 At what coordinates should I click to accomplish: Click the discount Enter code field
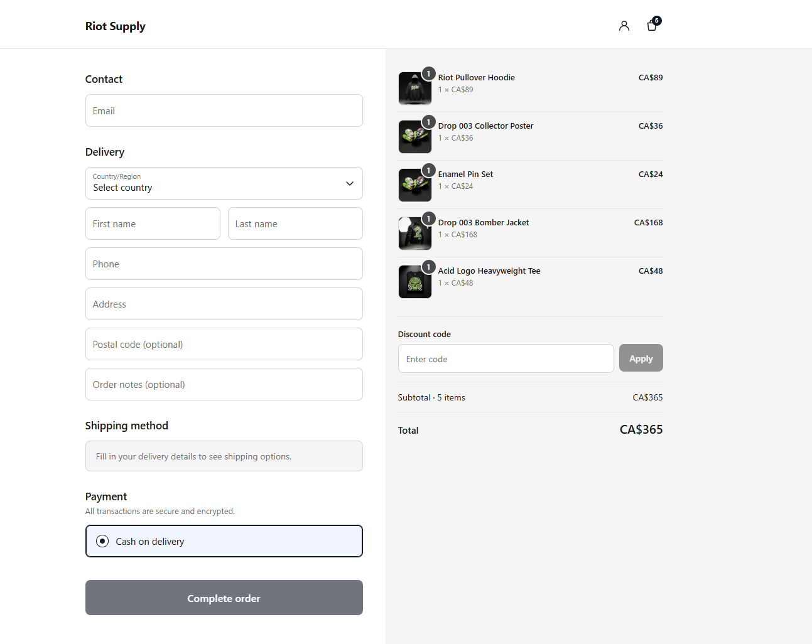click(x=506, y=358)
